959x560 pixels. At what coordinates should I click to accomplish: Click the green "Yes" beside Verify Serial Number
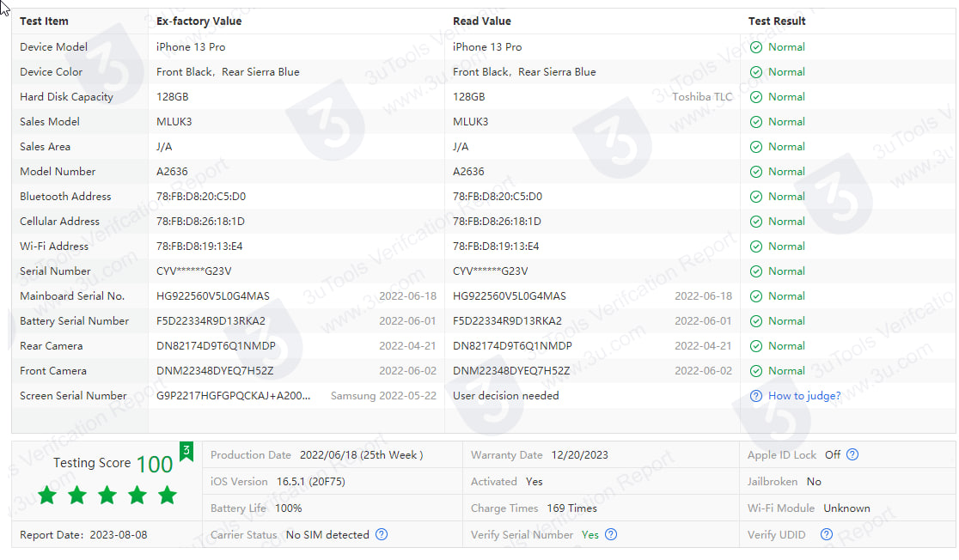(590, 535)
